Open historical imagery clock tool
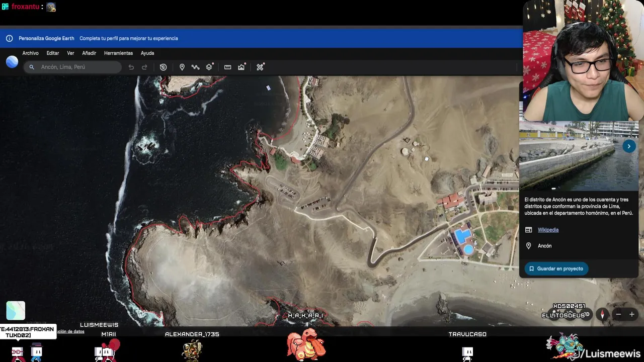The image size is (644, 362). (x=163, y=67)
